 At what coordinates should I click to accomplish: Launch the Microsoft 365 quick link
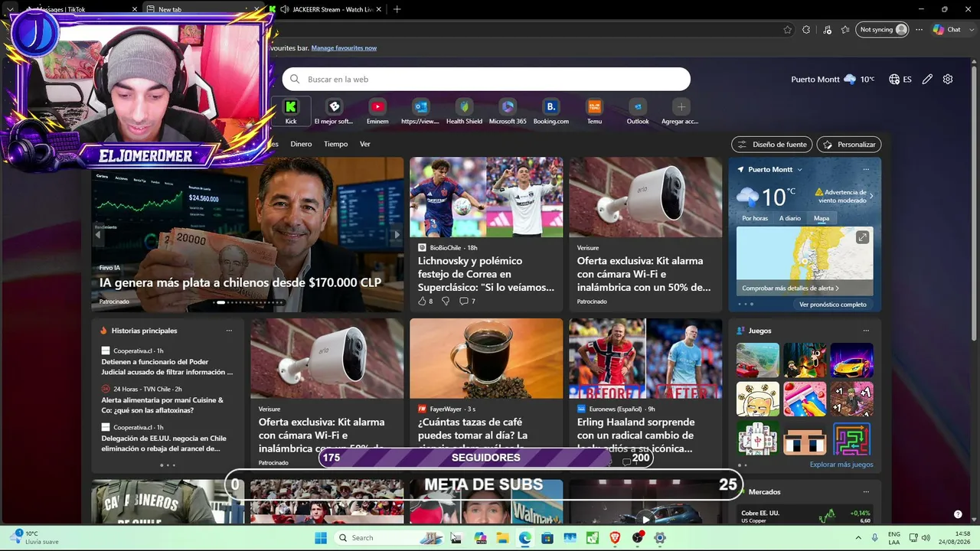[508, 112]
